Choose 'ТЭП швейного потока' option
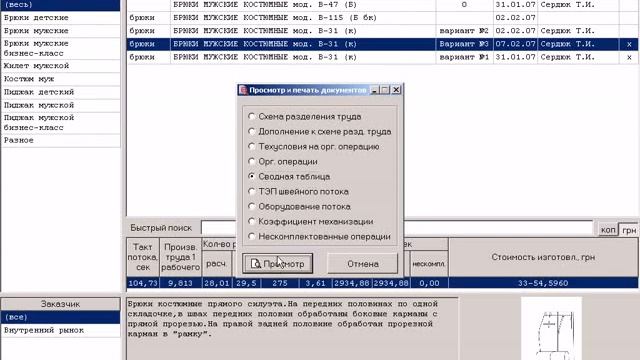Image resolution: width=640 pixels, height=360 pixels. point(298,191)
